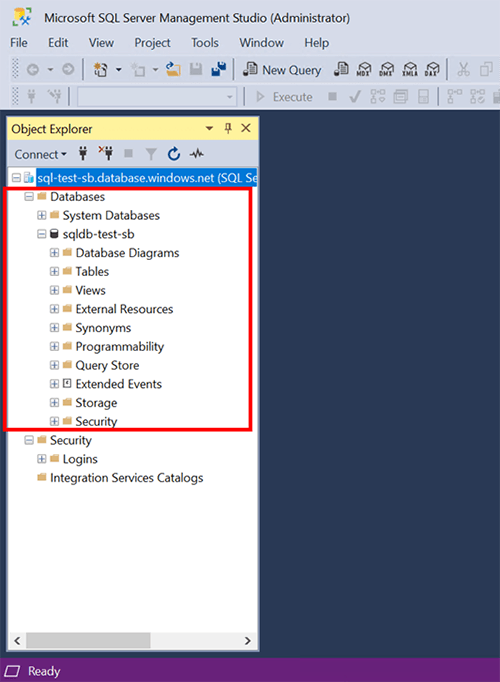Click the Connect plug icon in Object Explorer

pos(83,154)
